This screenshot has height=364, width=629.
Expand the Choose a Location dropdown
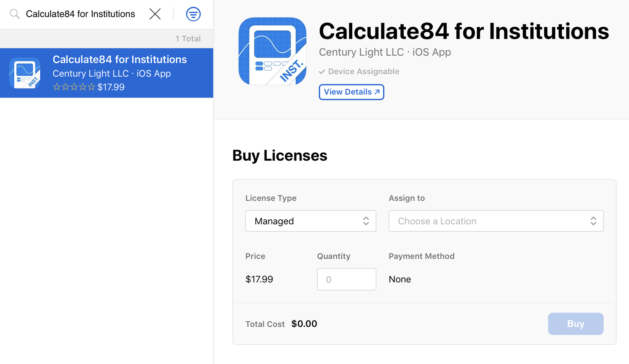[496, 221]
